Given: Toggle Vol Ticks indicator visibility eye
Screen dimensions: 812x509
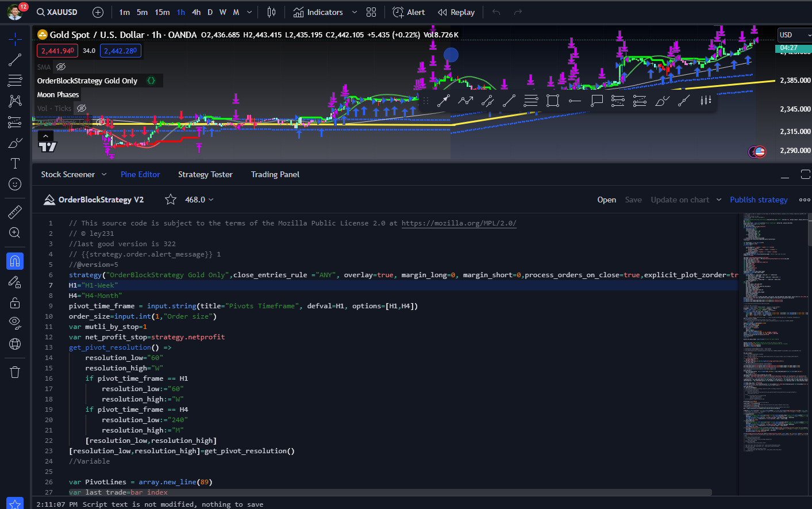Looking at the screenshot, I should pyautogui.click(x=82, y=108).
